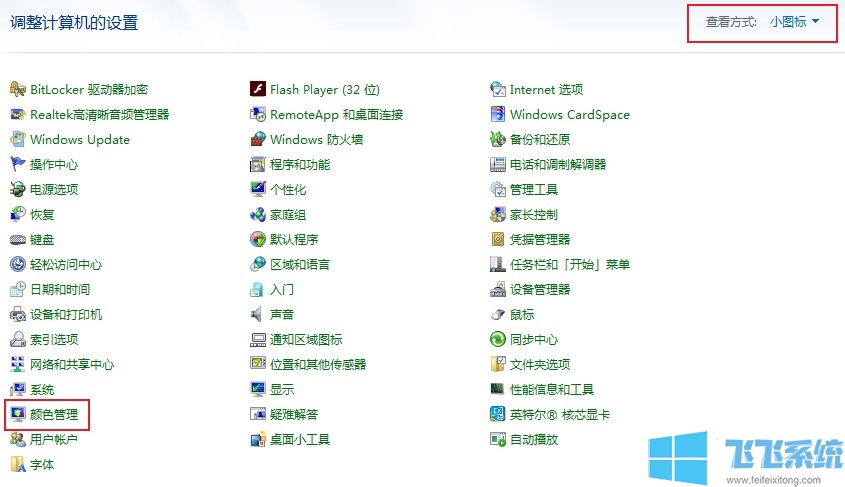Open 用户帐户 settings

(53, 440)
